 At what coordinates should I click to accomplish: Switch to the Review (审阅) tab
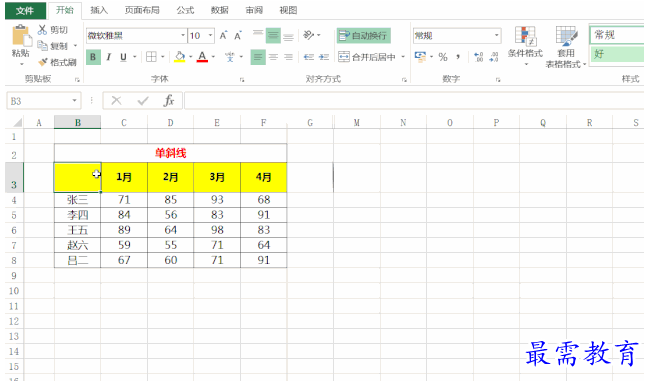click(x=254, y=10)
